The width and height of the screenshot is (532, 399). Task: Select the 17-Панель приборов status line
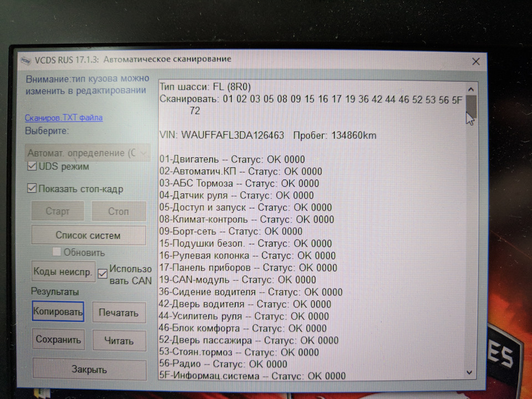click(x=248, y=267)
